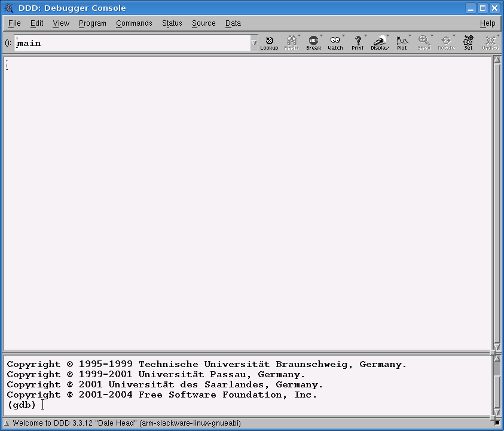The image size is (504, 431).
Task: Expand the Plot button options arrow
Action: pos(410,36)
